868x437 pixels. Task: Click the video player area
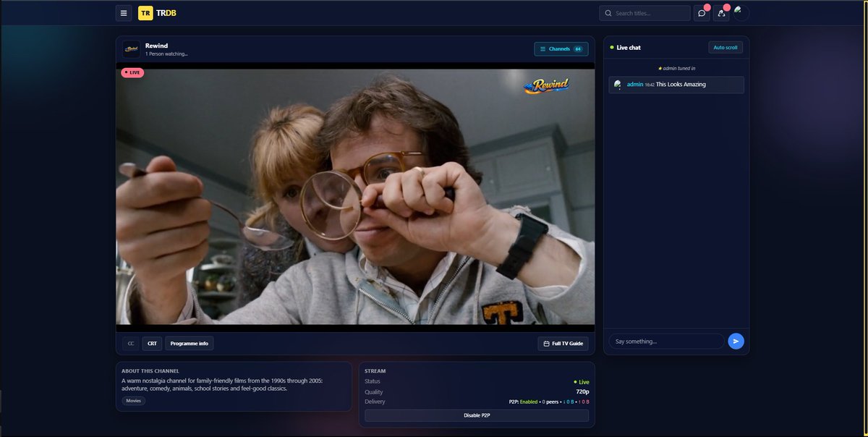[x=355, y=197]
